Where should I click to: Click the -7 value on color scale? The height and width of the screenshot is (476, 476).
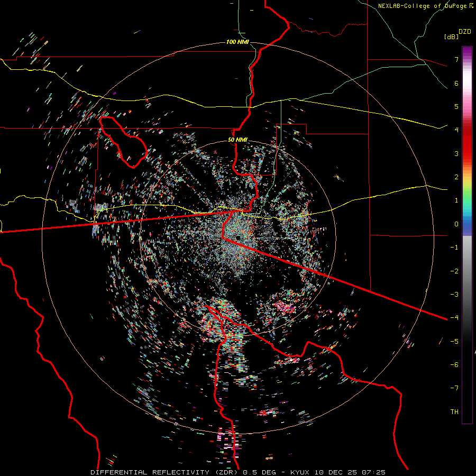pos(454,388)
